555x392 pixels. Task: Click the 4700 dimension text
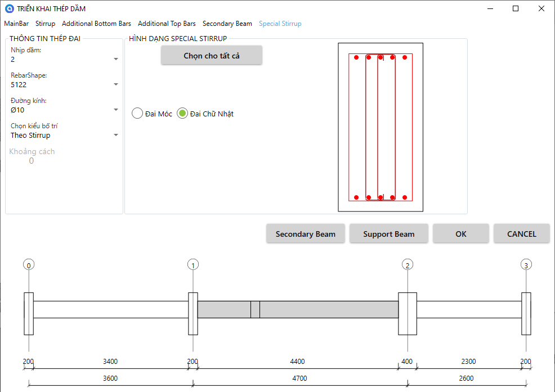(x=299, y=378)
